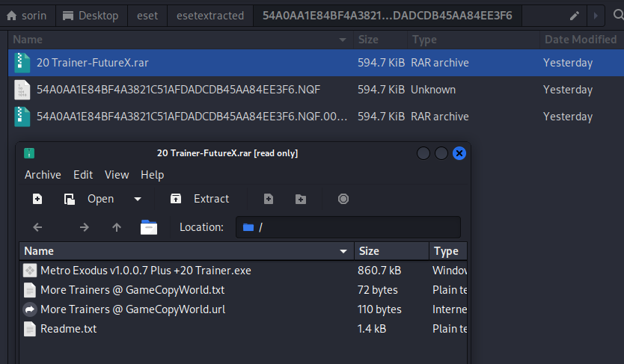Image resolution: width=624 pixels, height=364 pixels.
Task: Click the exe icon of Metro Exodus Trainer
Action: [x=30, y=271]
